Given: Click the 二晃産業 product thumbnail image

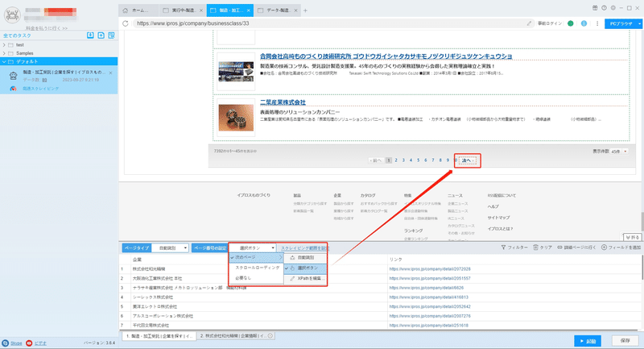Looking at the screenshot, I should coord(236,118).
